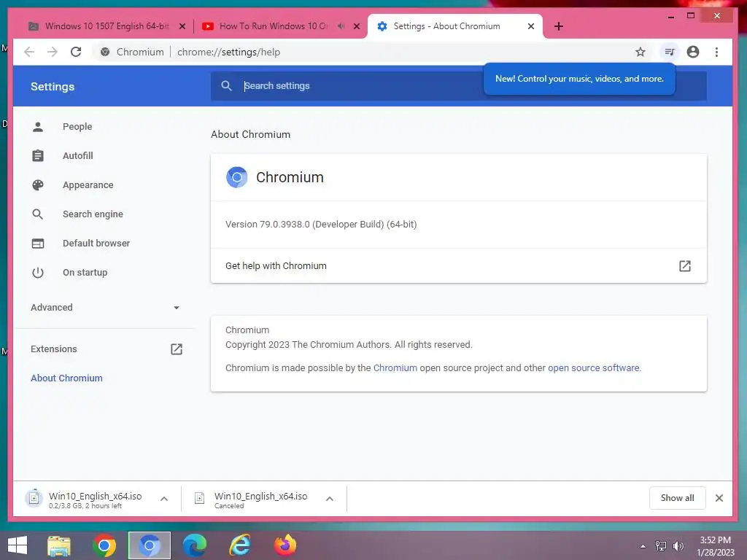The height and width of the screenshot is (560, 747).
Task: Mute the YouTube tab via speaker icon
Action: pyautogui.click(x=341, y=26)
